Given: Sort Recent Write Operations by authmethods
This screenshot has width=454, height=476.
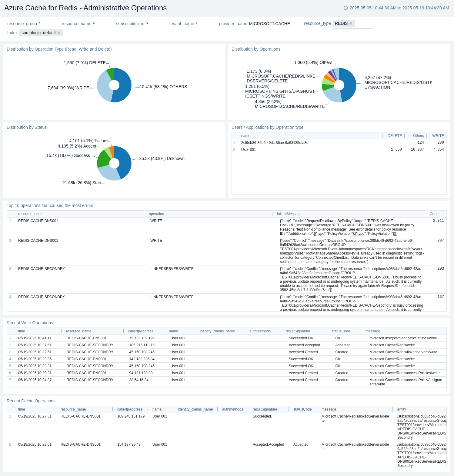Looking at the screenshot, I should tap(260, 331).
